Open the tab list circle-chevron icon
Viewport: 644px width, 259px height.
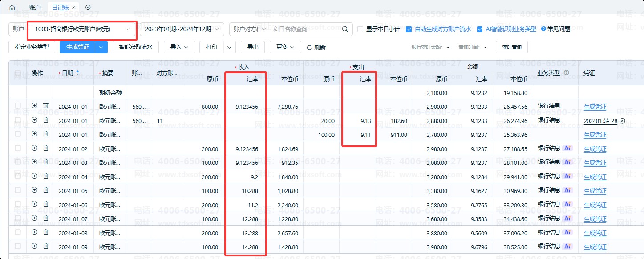tap(88, 8)
